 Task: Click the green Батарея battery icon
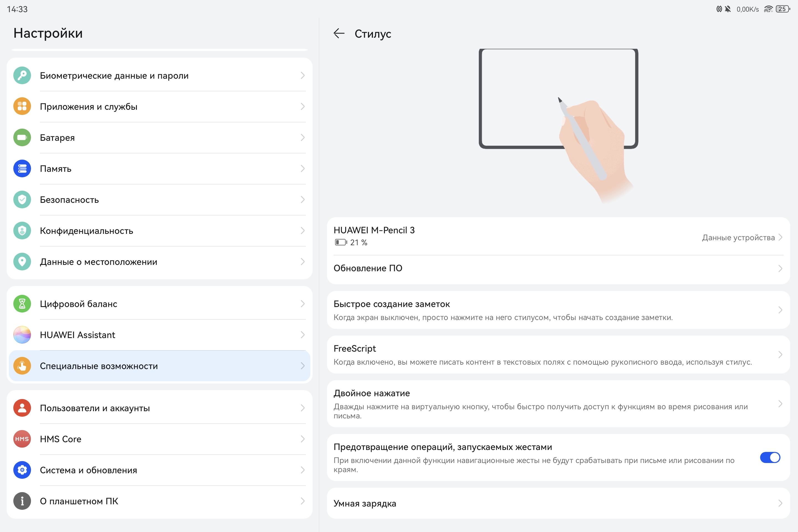click(x=22, y=137)
